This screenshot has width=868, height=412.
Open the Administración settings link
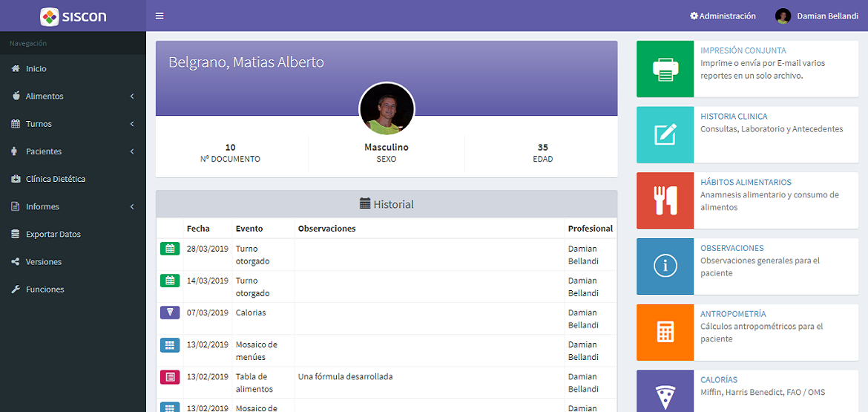723,16
